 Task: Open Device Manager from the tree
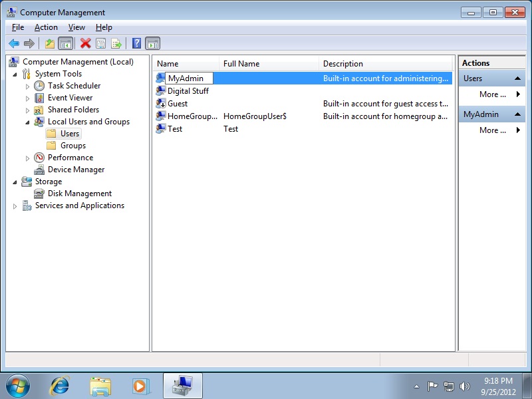tap(76, 170)
